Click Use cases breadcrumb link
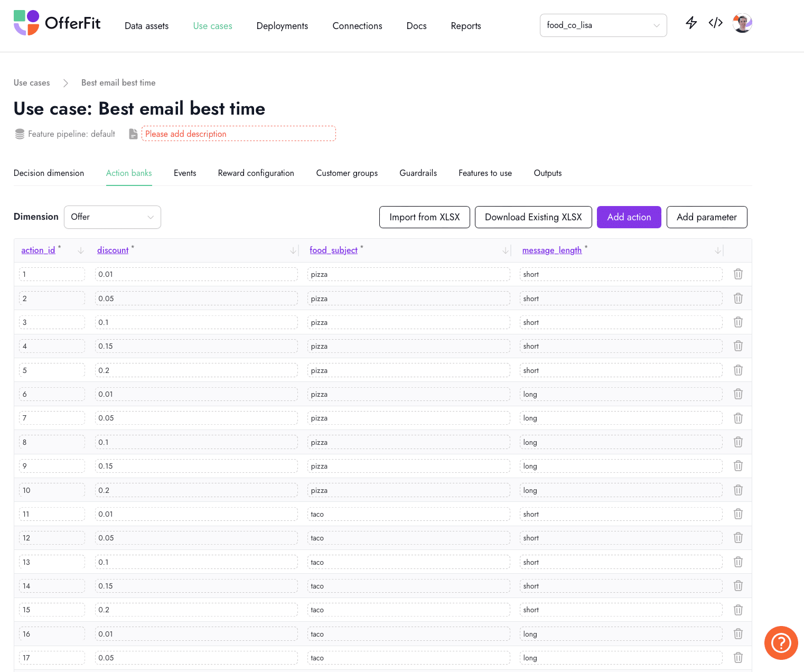Screen dimensions: 804x672 [x=32, y=83]
